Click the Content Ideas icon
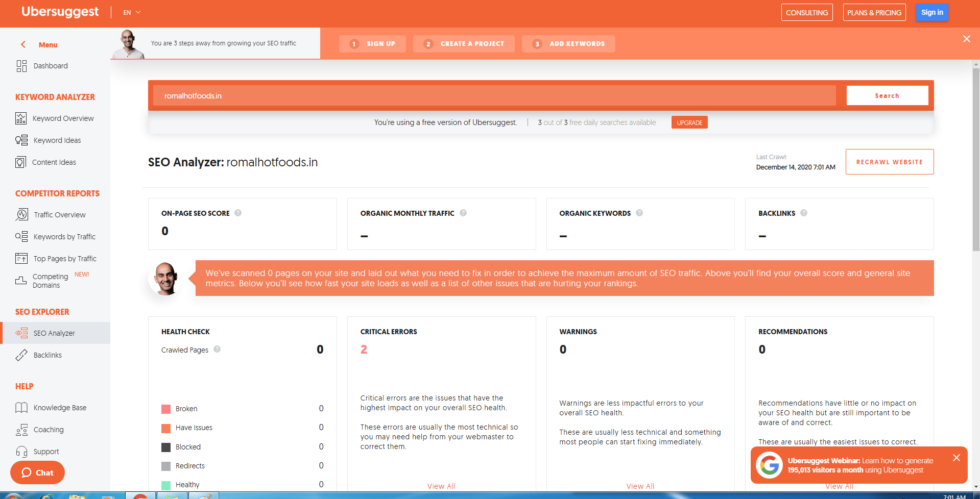 (x=20, y=162)
